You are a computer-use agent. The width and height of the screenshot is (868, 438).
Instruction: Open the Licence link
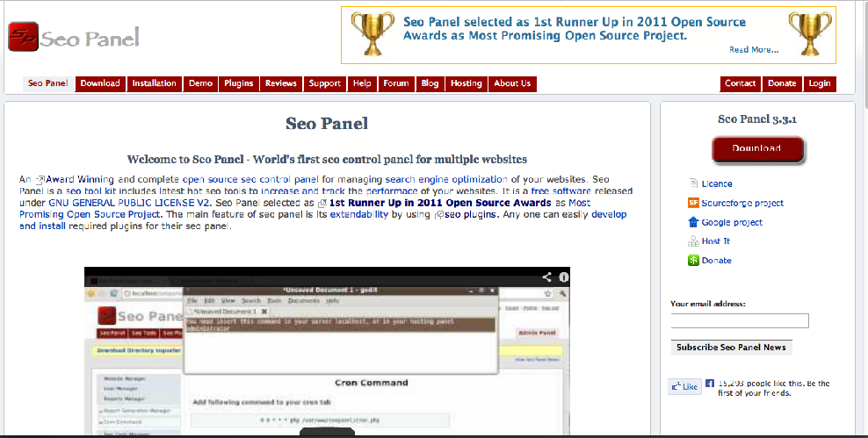pyautogui.click(x=717, y=183)
